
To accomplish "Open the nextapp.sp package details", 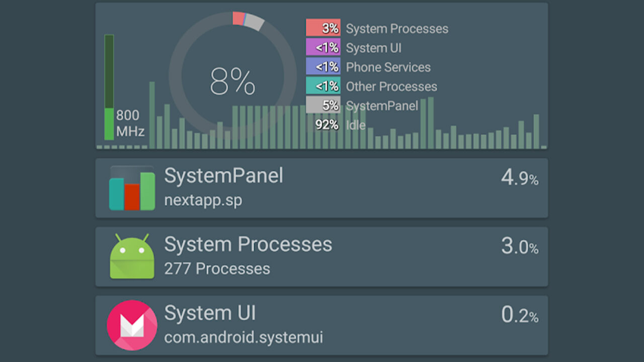I will (203, 200).
